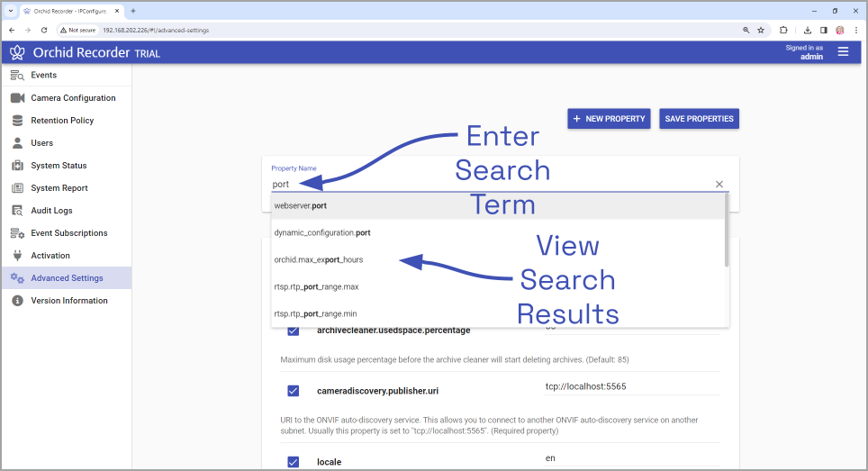Uncheck the locale property checkbox
The width and height of the screenshot is (868, 471).
coord(294,462)
